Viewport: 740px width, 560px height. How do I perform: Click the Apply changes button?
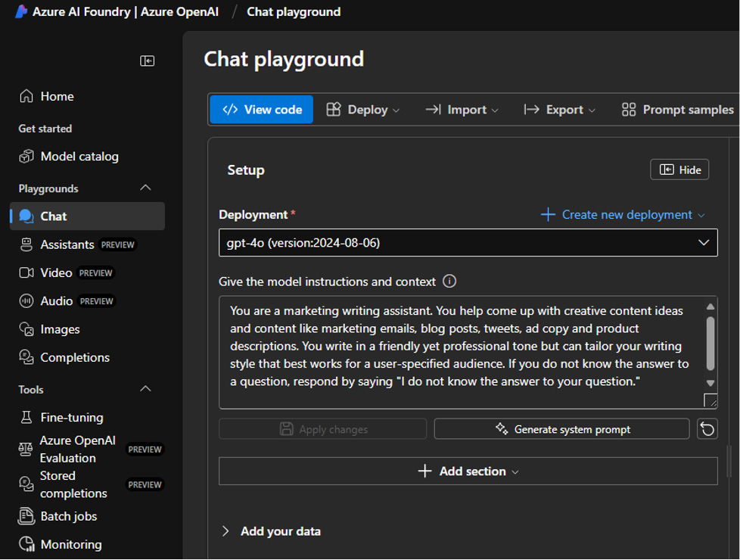pyautogui.click(x=323, y=429)
